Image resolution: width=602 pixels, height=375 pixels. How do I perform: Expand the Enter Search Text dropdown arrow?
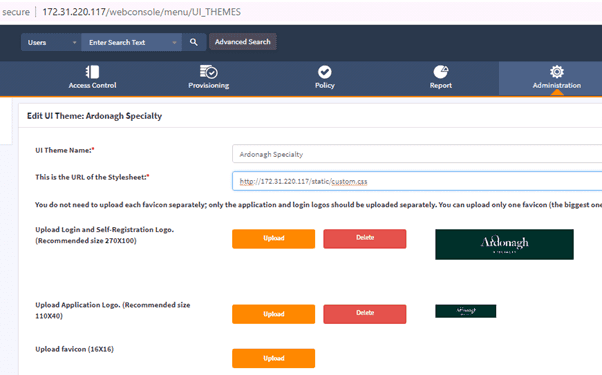174,43
